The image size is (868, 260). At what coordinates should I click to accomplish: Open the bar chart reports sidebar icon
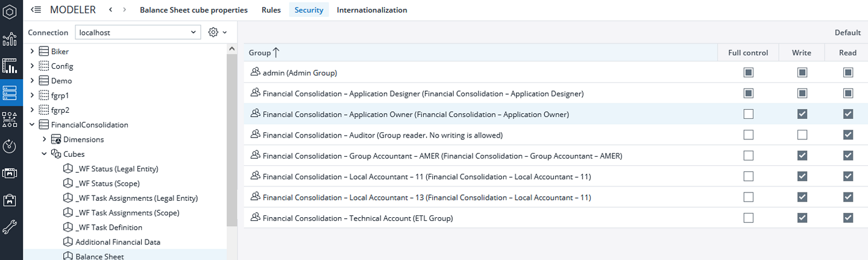pos(10,66)
